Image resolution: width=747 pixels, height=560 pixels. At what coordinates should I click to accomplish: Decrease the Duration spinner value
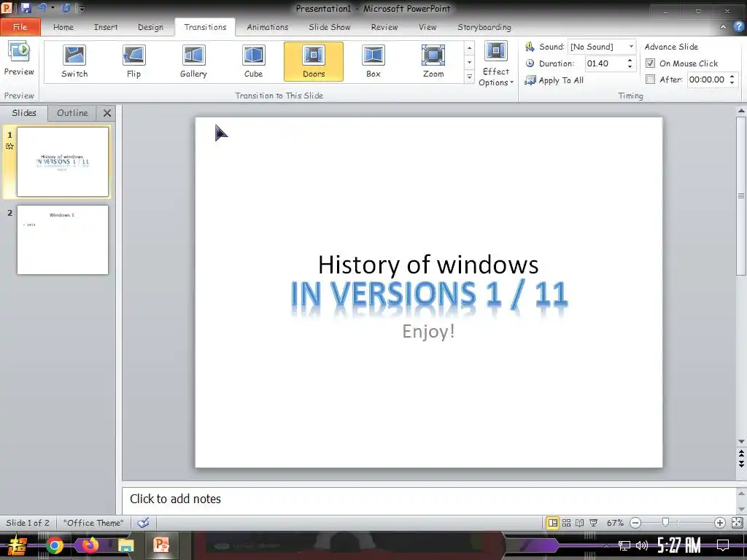click(x=630, y=66)
